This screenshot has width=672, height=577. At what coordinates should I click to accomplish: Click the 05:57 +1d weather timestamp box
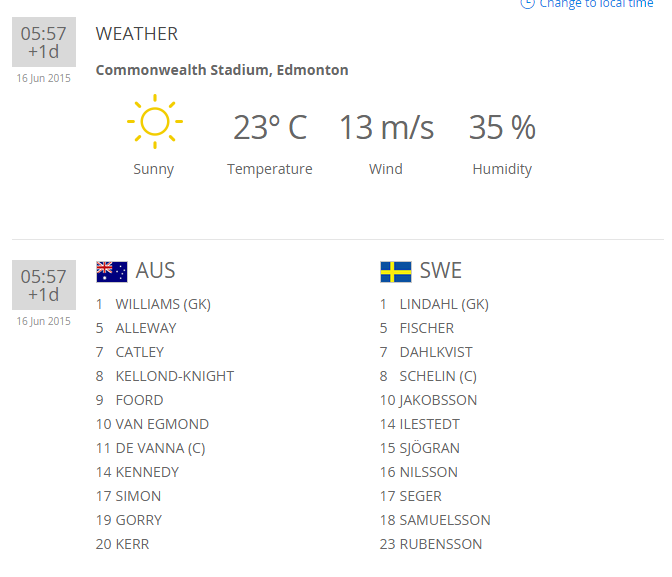point(44,42)
